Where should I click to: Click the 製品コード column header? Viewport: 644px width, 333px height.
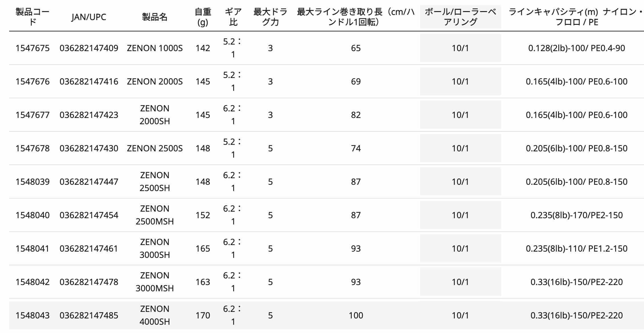coord(33,17)
